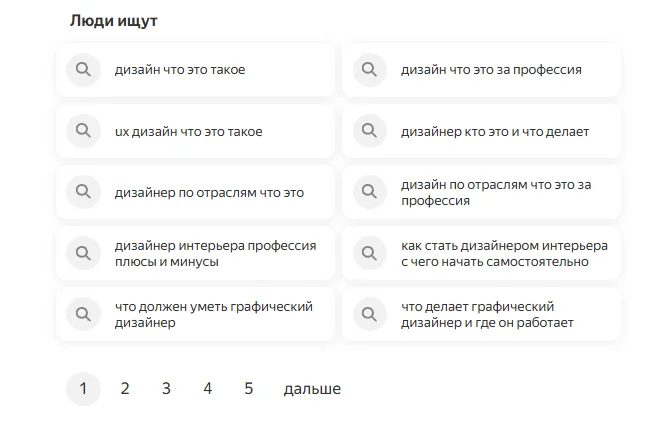Image resolution: width=651 pixels, height=425 pixels.
Task: Click search icon beside "дизайн что это такое"
Action: point(83,70)
